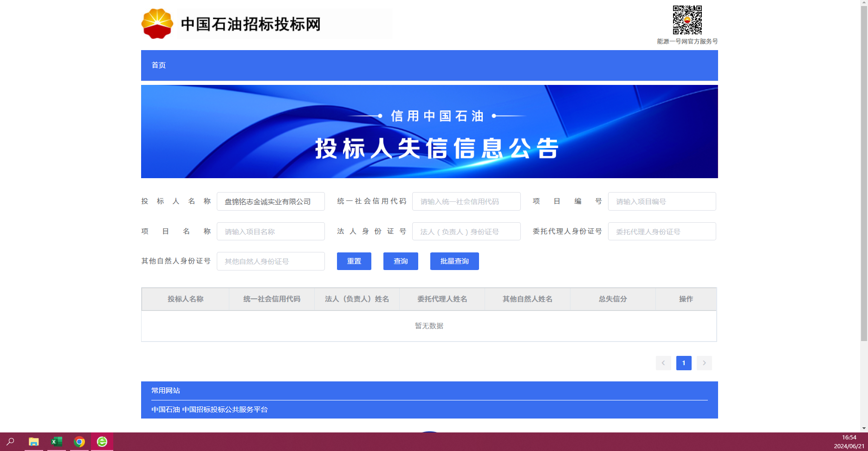Click the scrollbar up arrow
This screenshot has width=868, height=451.
864,3
